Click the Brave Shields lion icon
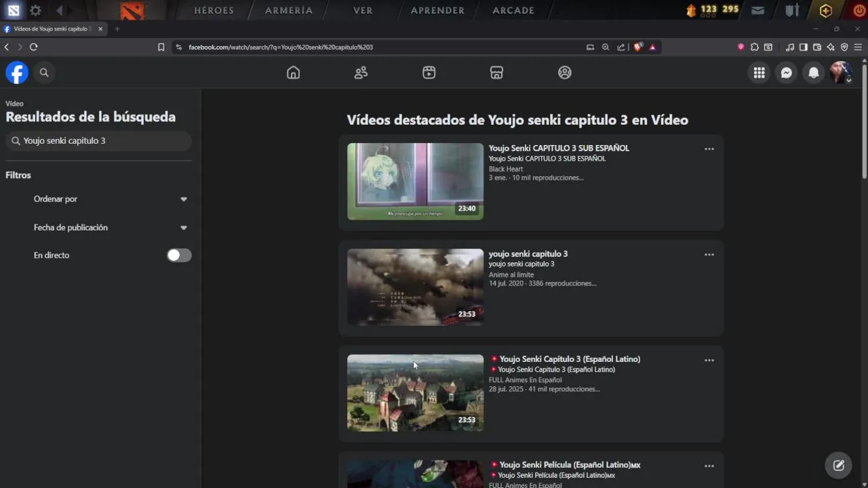The width and height of the screenshot is (868, 488). [637, 47]
